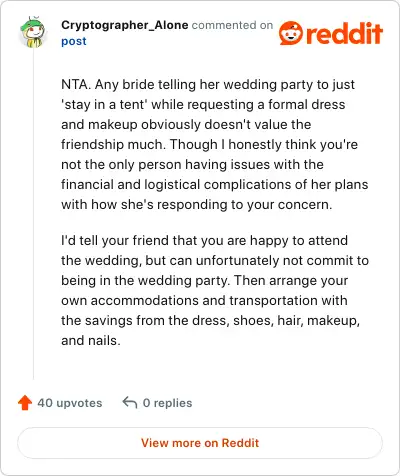Viewport: 400px width, 476px height.
Task: Click the Cryptographer_Alone avatar image
Action: [x=33, y=32]
